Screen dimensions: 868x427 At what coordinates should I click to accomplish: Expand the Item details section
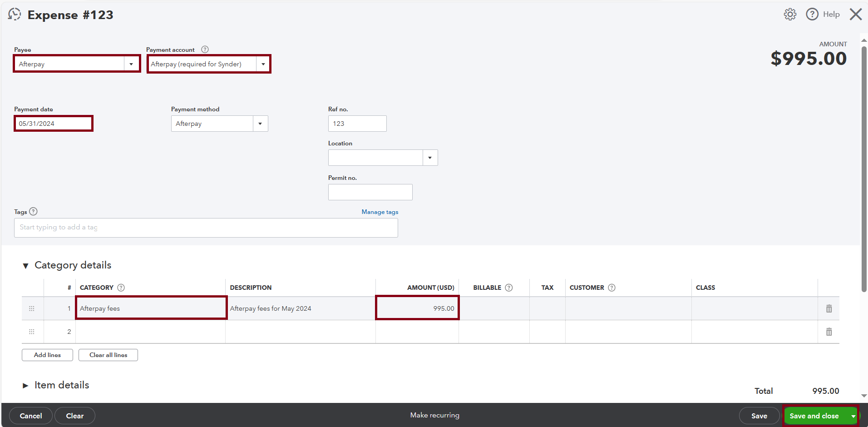pos(25,386)
